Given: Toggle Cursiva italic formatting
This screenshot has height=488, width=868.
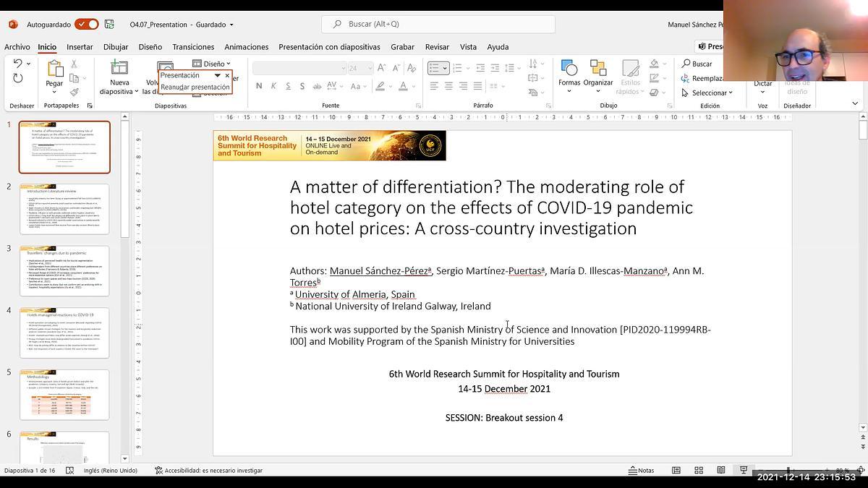Looking at the screenshot, I should (x=273, y=86).
